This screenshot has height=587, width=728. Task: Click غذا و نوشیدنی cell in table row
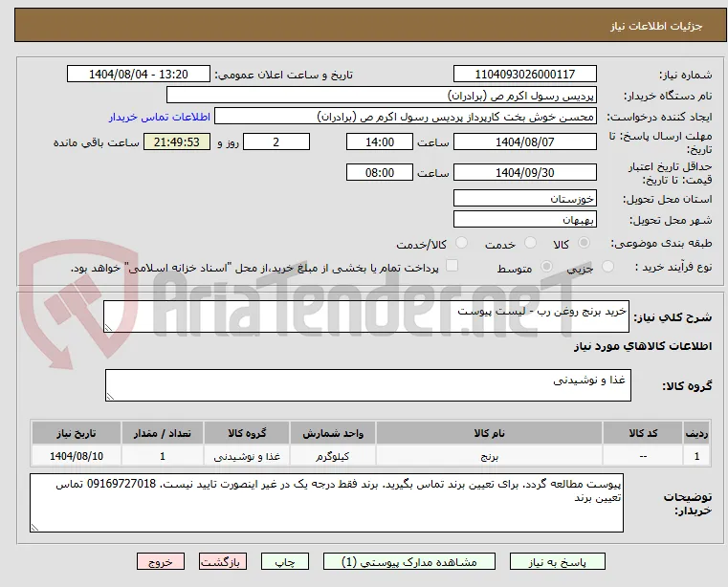[247, 457]
